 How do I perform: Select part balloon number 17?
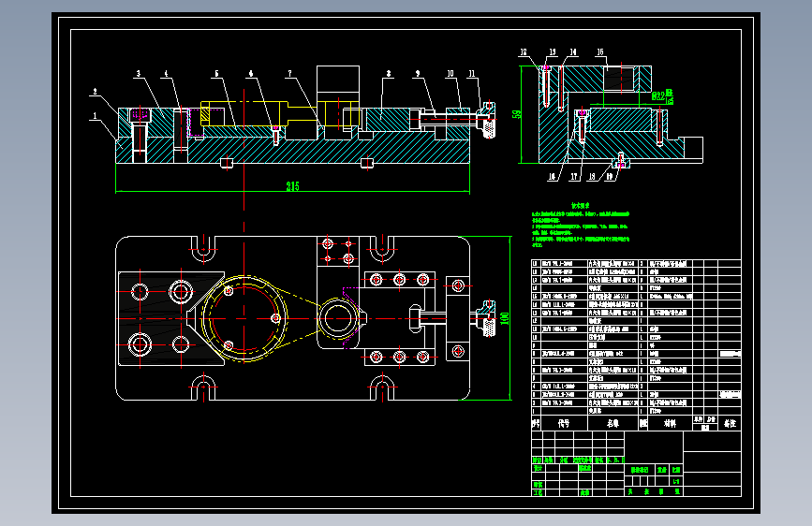(574, 177)
